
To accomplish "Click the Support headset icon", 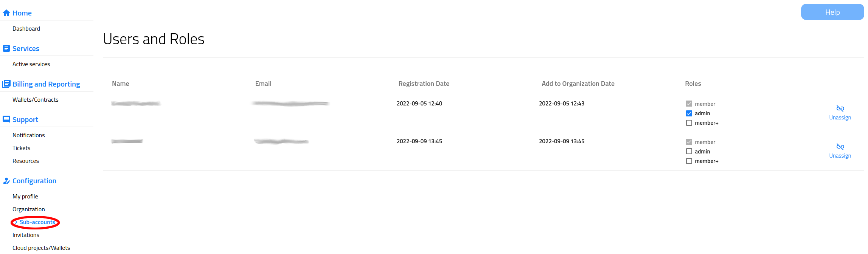I will tap(6, 119).
